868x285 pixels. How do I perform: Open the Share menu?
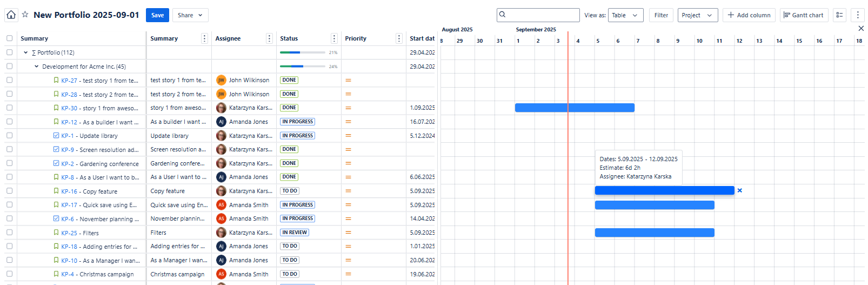190,15
